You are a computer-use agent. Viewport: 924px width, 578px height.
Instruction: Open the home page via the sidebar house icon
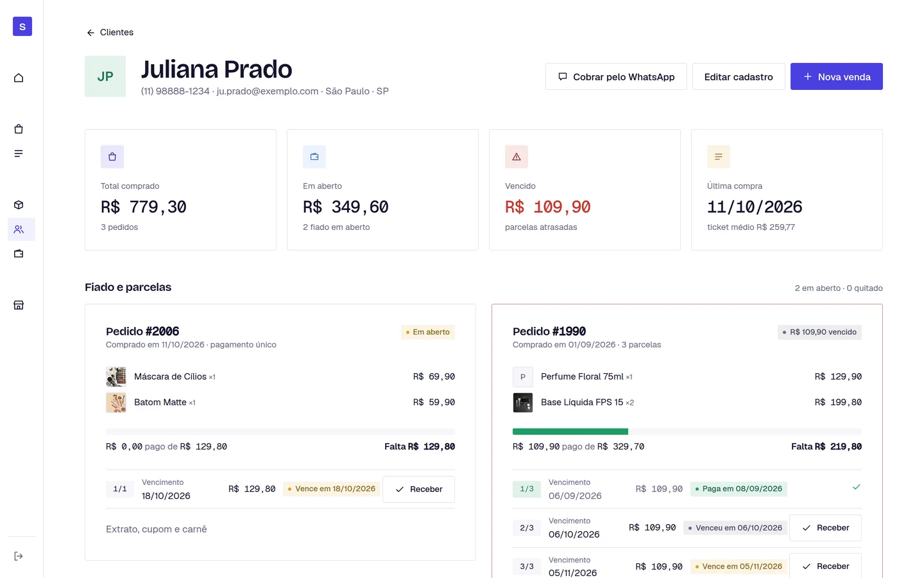19,78
